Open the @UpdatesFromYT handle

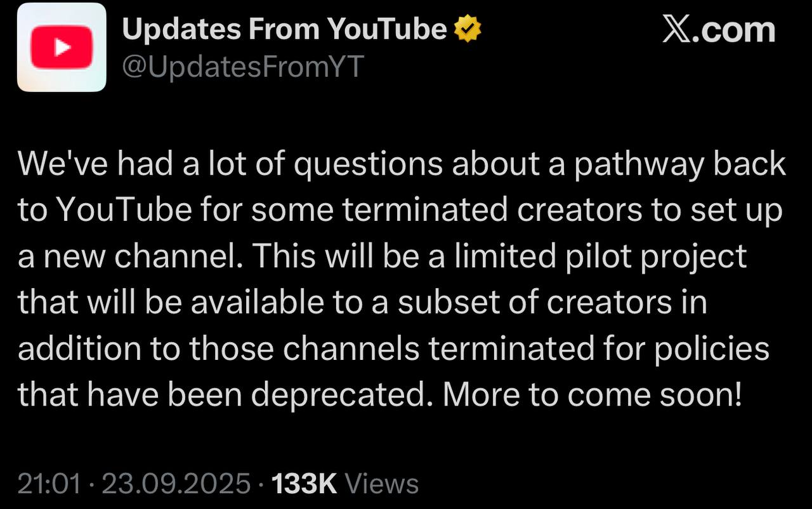coord(242,66)
